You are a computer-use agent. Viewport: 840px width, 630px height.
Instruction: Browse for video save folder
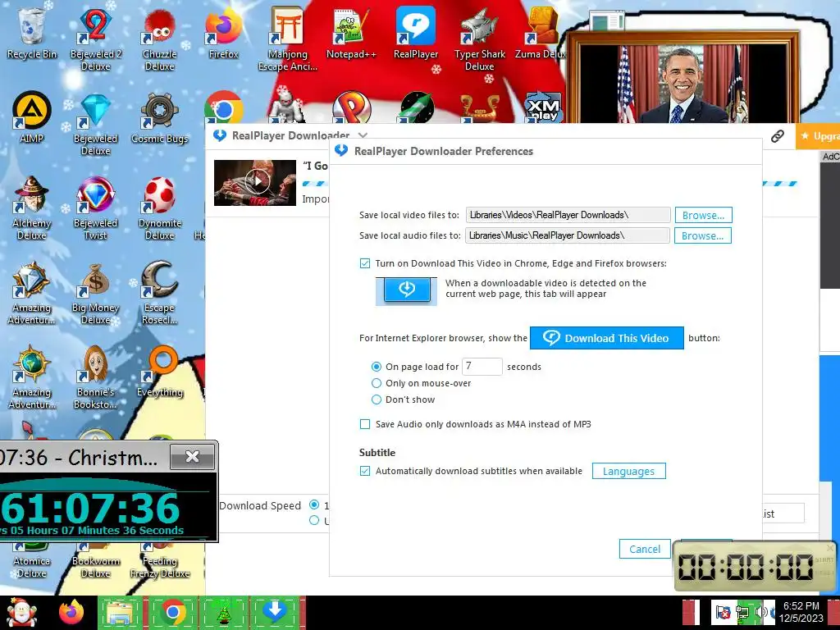point(703,216)
